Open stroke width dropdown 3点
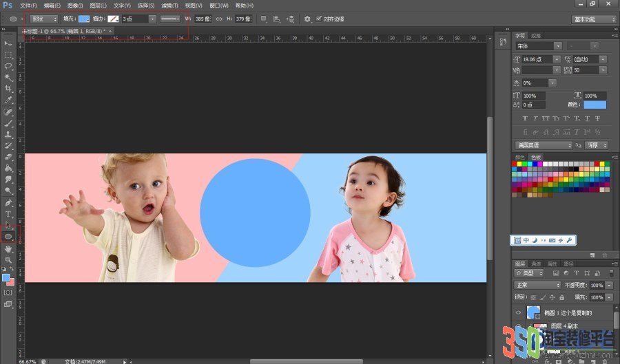This screenshot has width=620, height=364. coord(152,19)
